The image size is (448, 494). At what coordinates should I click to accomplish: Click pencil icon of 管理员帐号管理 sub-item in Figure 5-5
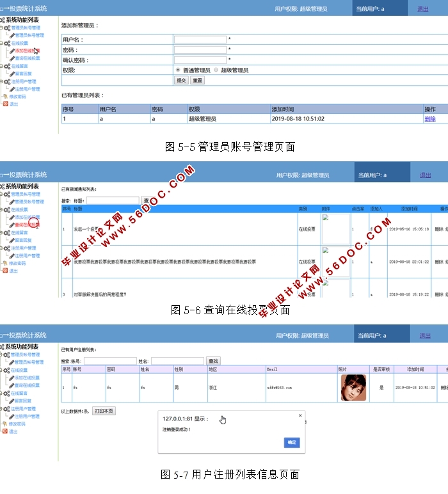click(12, 36)
